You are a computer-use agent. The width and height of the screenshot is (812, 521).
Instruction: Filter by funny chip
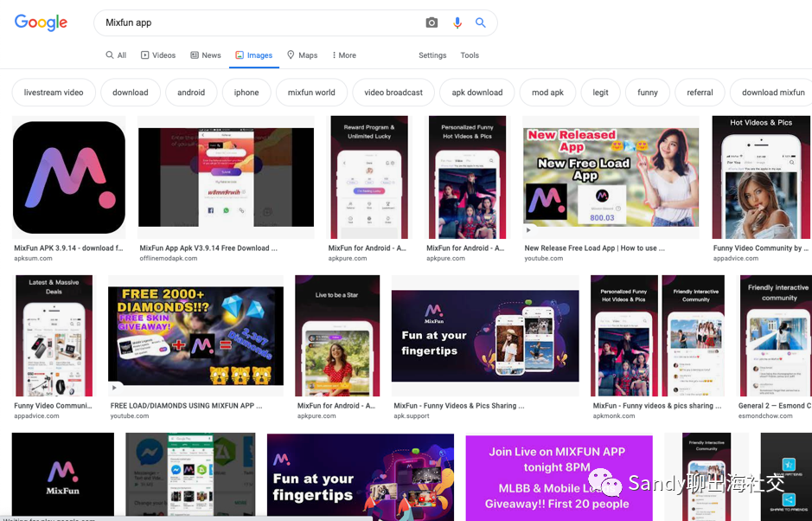click(648, 93)
